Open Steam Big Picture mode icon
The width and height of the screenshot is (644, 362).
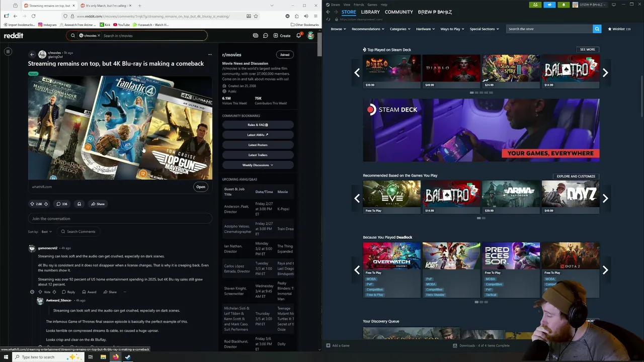click(x=613, y=5)
